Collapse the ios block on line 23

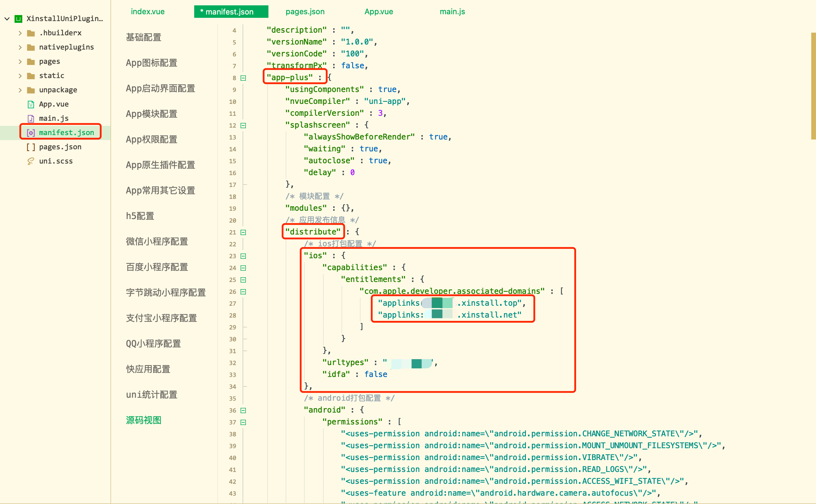tap(243, 256)
